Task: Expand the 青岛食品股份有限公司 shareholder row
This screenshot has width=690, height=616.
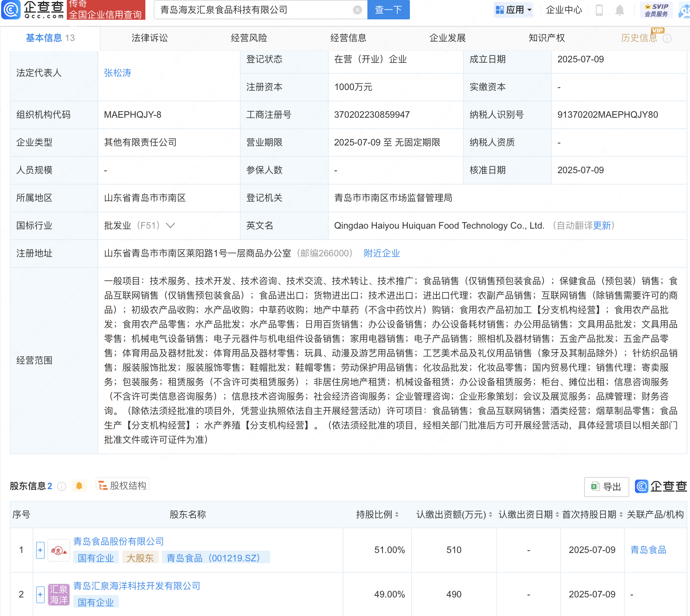Action: coord(40,550)
